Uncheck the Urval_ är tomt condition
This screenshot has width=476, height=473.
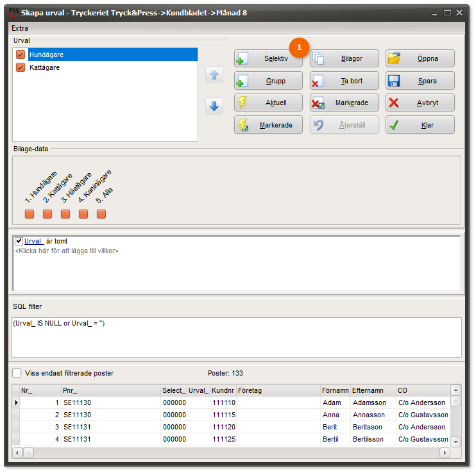[19, 241]
